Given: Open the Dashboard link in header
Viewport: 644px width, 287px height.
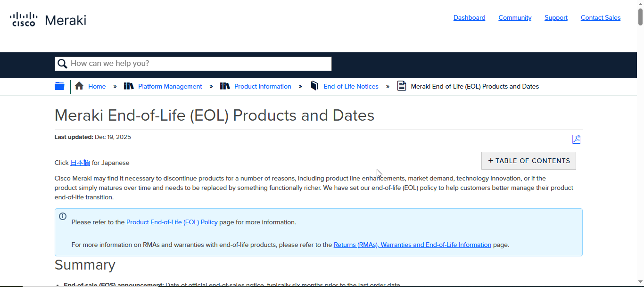Looking at the screenshot, I should pos(469,18).
